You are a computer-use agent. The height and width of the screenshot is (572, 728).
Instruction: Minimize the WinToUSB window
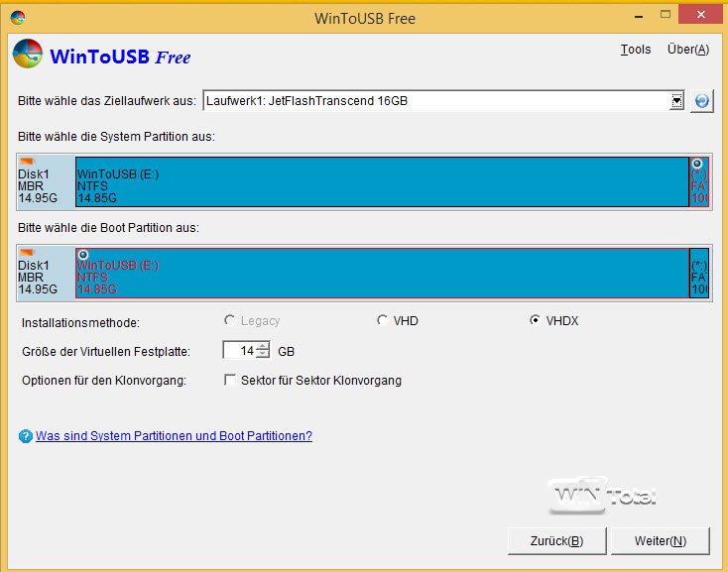tap(639, 17)
